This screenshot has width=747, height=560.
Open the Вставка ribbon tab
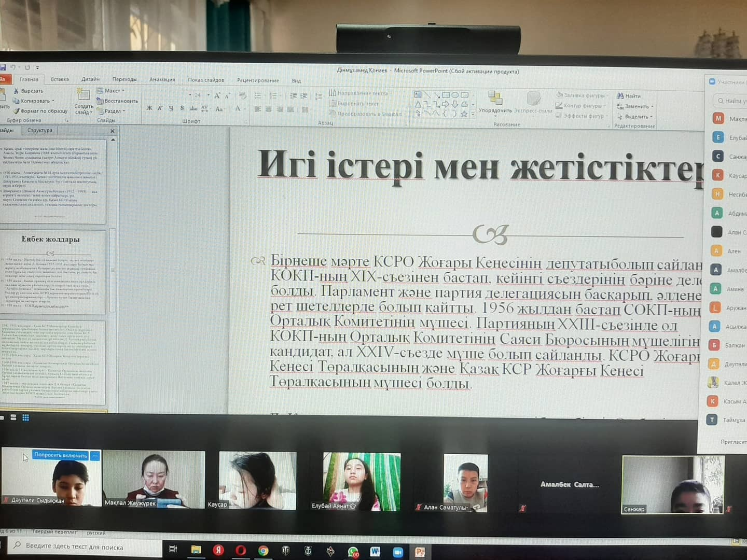[60, 79]
